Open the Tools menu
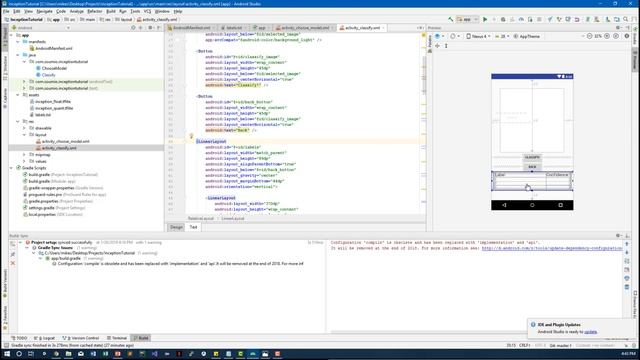Viewport: 640px width, 360px height. pos(135,11)
